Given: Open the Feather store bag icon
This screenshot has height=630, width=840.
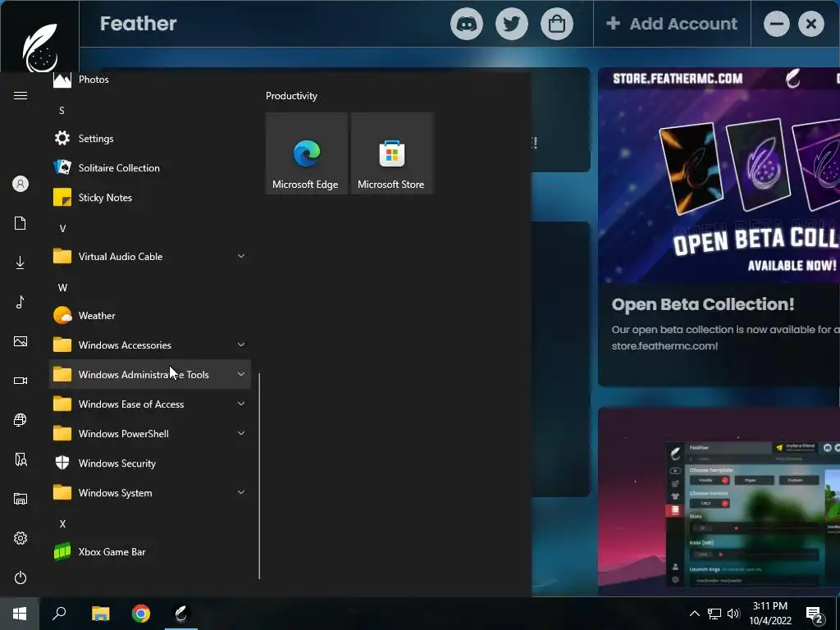Looking at the screenshot, I should click(x=557, y=24).
